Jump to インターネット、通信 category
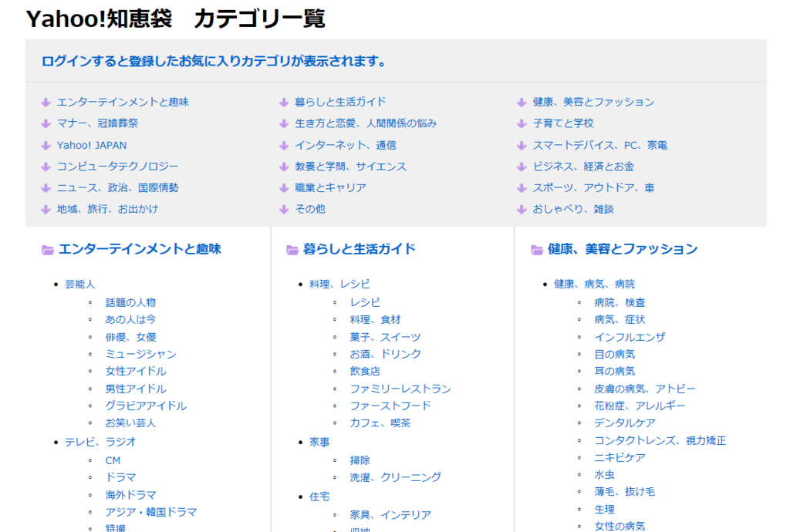 pyautogui.click(x=346, y=146)
